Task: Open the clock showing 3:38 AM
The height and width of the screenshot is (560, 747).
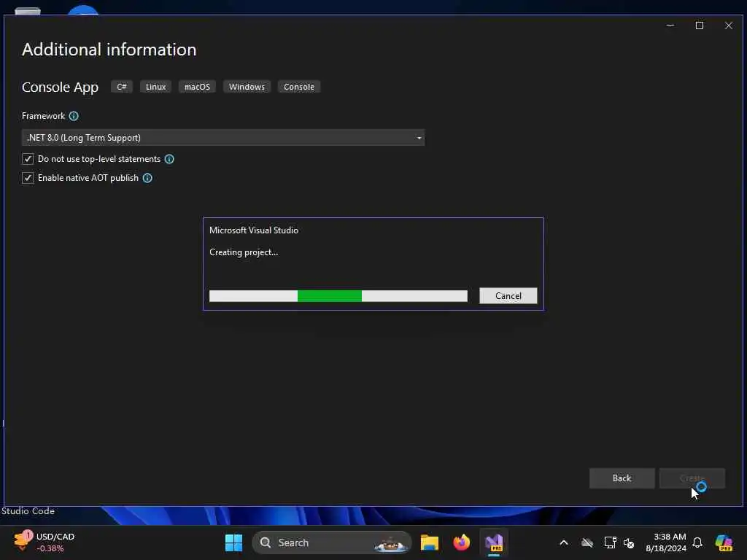Action: 666,542
